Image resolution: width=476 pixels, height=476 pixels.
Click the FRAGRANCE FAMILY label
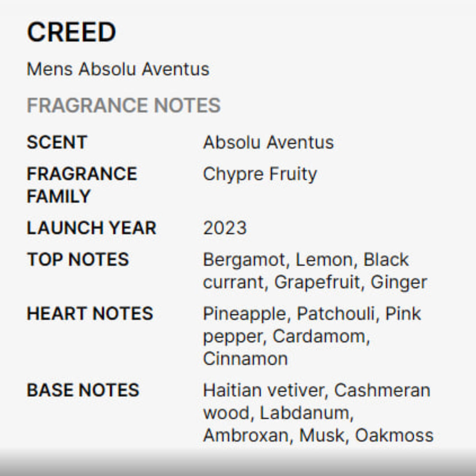tap(82, 185)
